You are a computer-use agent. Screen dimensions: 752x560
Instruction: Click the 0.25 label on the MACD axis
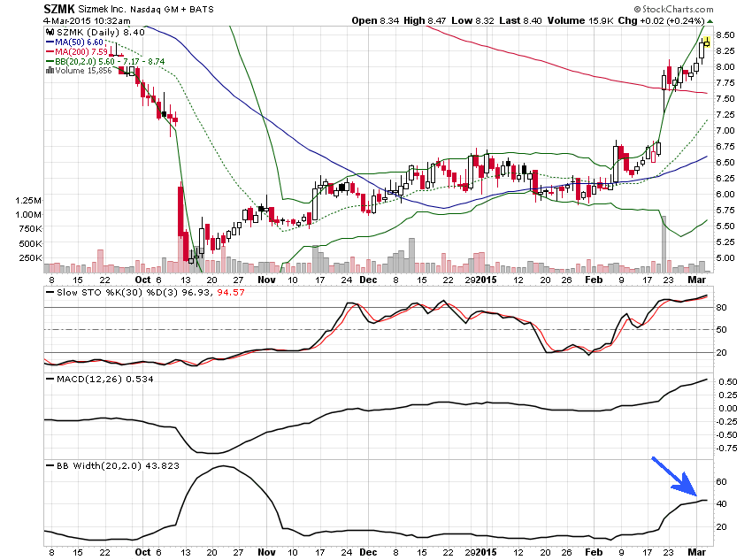(x=728, y=395)
